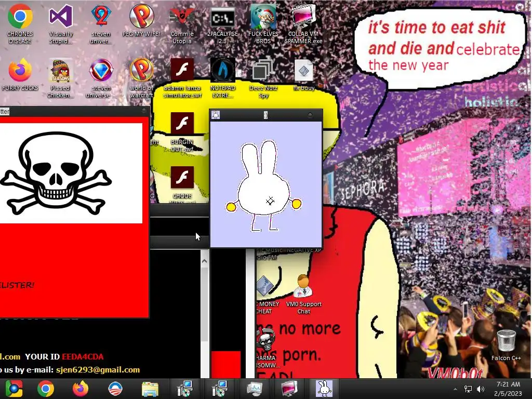The width and height of the screenshot is (532, 399).
Task: Select the Firefox desktop shortcut in the second row
Action: click(x=20, y=74)
